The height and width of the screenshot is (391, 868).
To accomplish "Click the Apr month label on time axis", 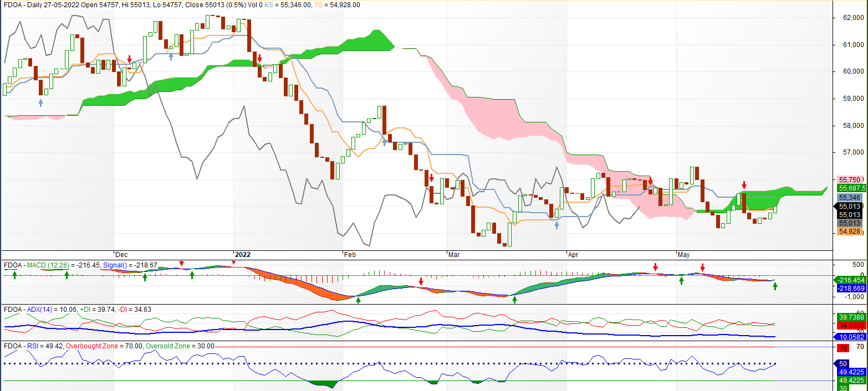I will pyautogui.click(x=574, y=255).
